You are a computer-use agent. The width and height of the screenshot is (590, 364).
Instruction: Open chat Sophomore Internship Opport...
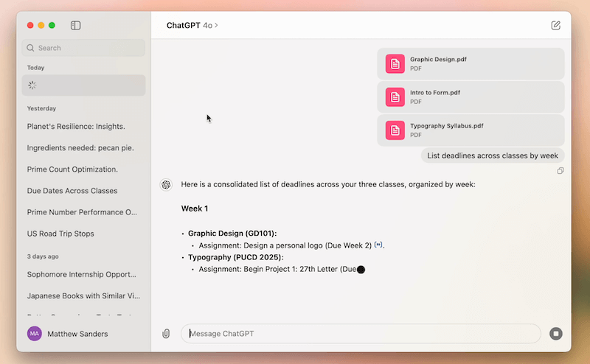click(82, 274)
